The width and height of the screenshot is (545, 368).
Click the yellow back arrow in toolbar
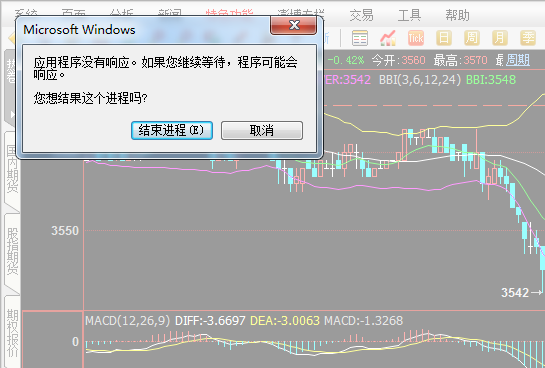point(11,38)
